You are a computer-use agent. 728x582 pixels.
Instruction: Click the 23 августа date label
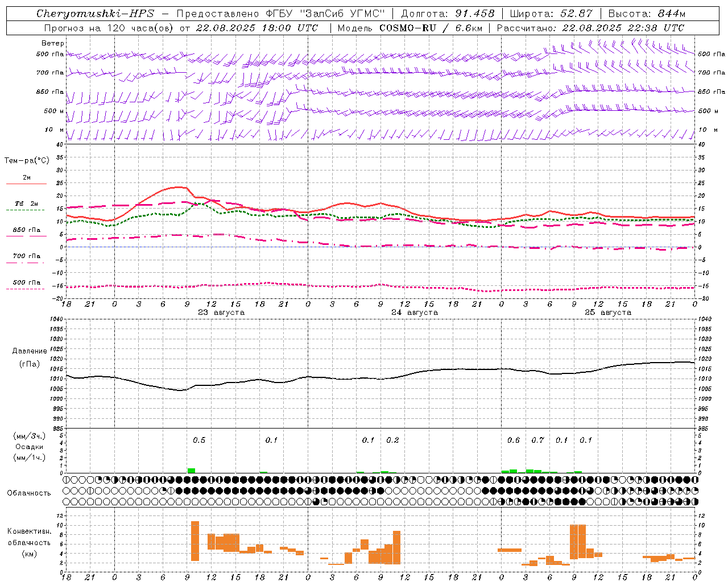[221, 313]
